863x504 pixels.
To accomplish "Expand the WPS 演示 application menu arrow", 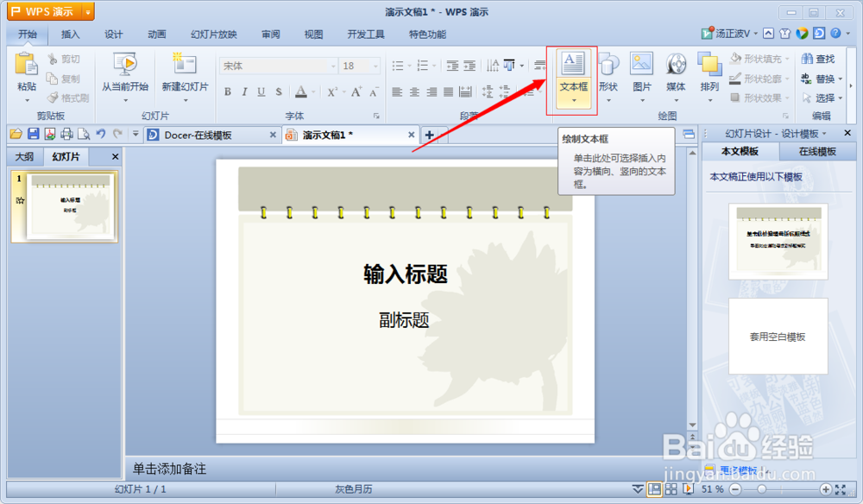I will pos(87,11).
